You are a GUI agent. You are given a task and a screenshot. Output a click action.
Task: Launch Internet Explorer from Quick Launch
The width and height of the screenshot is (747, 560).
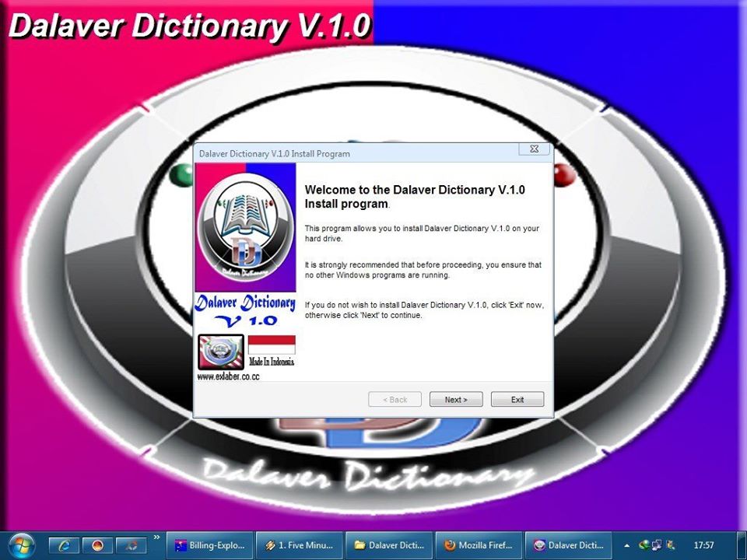(x=65, y=545)
